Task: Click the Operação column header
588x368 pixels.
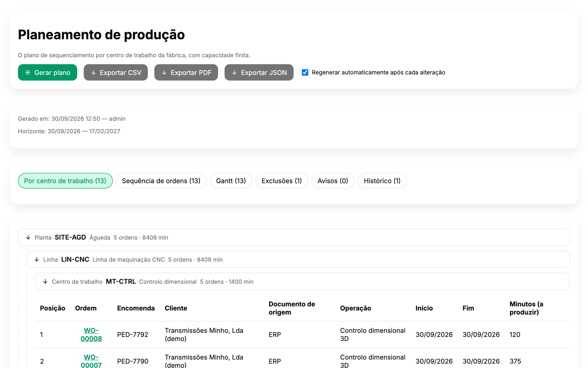Action: (356, 308)
